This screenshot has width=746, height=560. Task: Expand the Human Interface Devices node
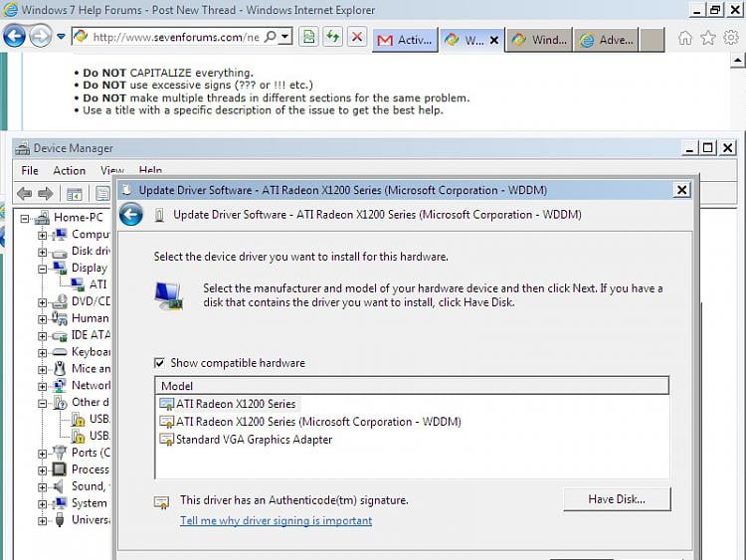(x=43, y=319)
